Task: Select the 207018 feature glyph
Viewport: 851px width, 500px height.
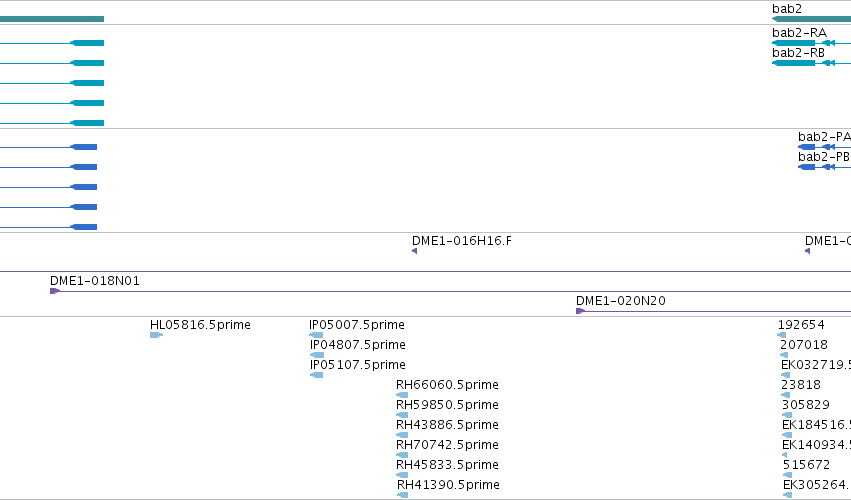Action: tap(784, 355)
